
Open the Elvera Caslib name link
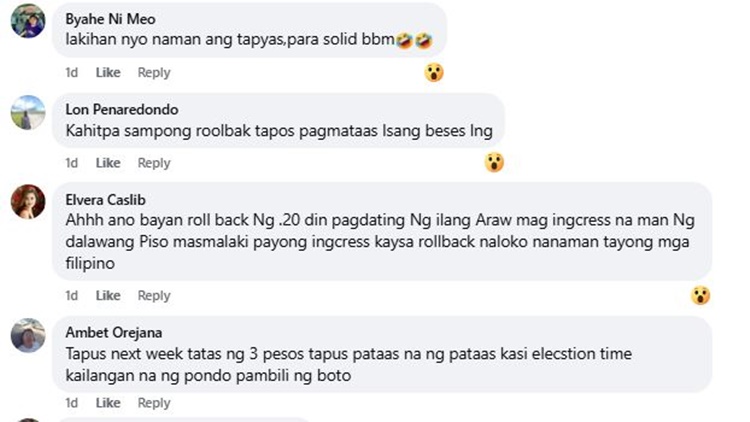click(x=106, y=200)
